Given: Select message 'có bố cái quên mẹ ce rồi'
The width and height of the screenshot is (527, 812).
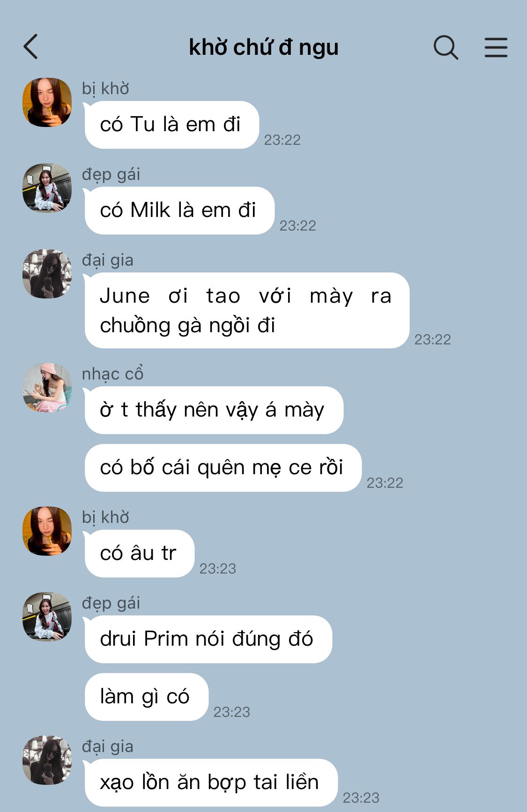Looking at the screenshot, I should 223,468.
